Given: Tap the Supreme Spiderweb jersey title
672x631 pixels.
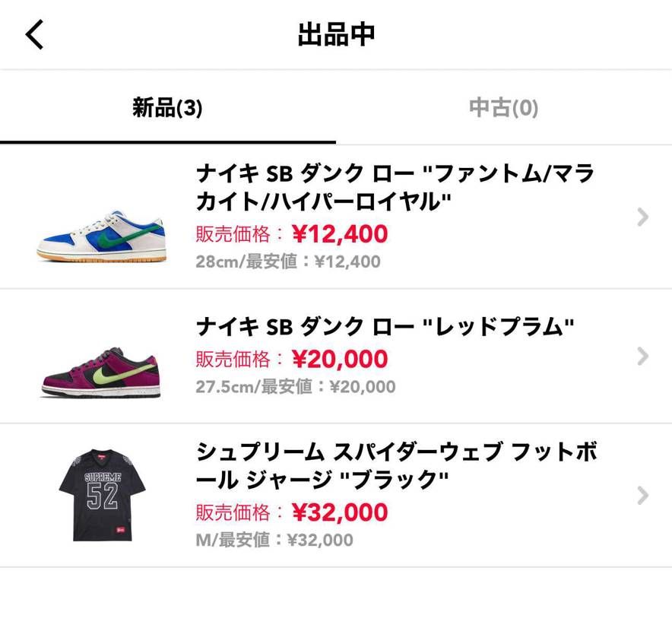Looking at the screenshot, I should [395, 464].
